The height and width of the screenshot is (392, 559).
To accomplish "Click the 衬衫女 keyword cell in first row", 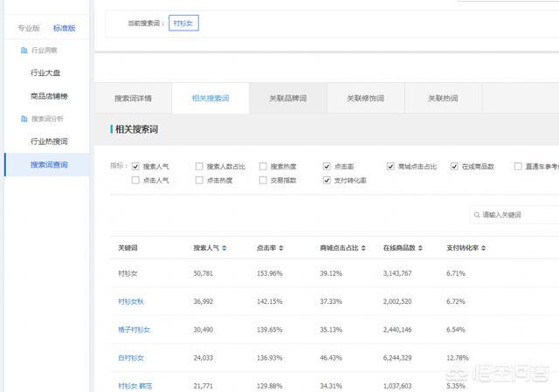I will pos(128,273).
